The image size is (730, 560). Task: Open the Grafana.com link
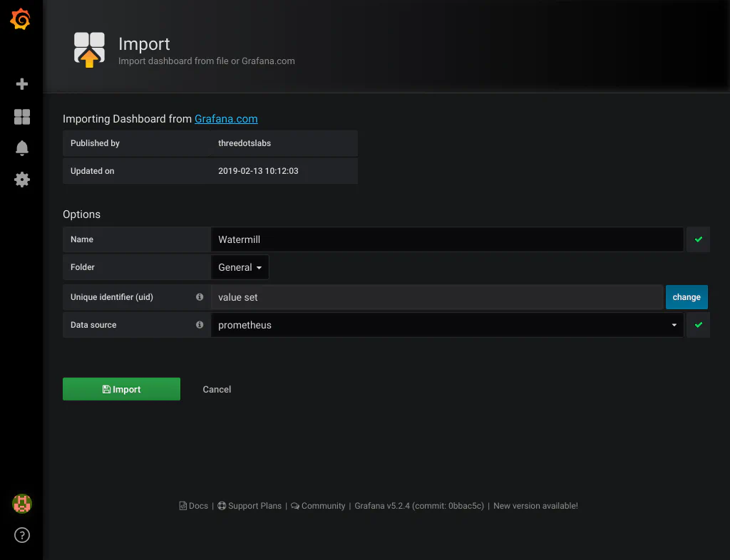point(226,119)
